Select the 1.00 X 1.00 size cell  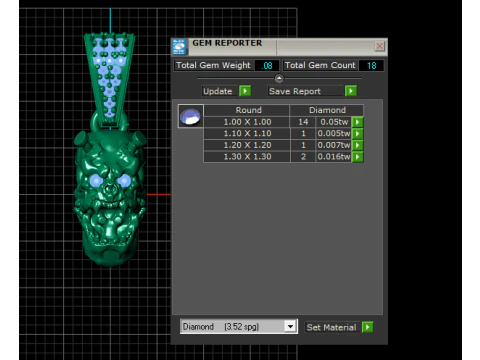click(247, 122)
